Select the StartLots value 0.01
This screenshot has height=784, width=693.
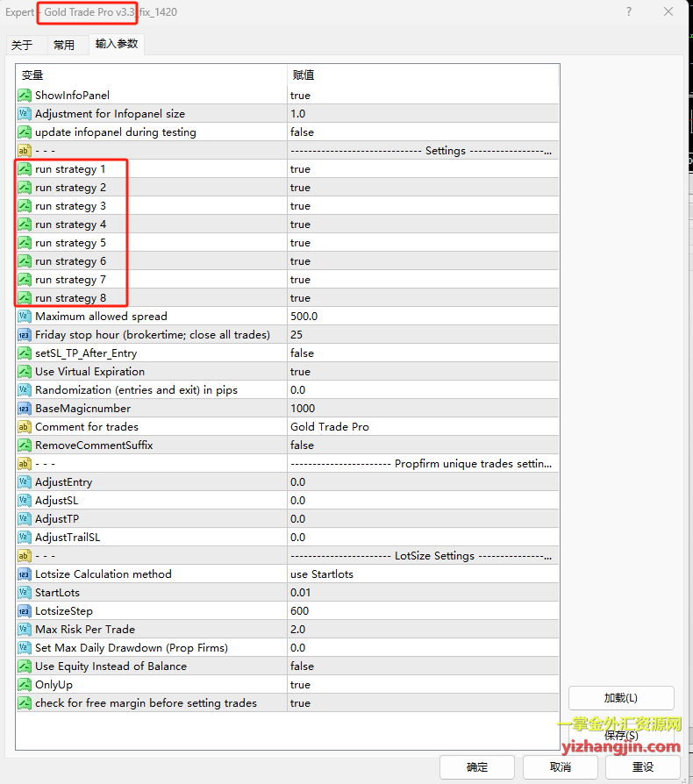click(423, 593)
